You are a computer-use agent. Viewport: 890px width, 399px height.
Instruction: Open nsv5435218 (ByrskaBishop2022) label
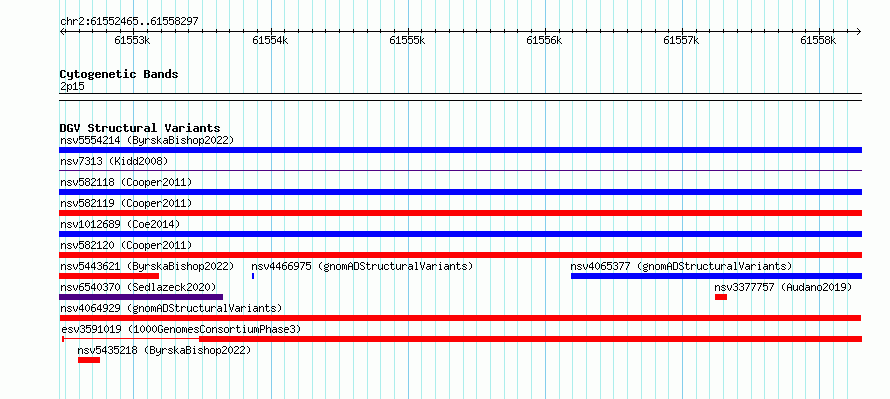pos(164,350)
